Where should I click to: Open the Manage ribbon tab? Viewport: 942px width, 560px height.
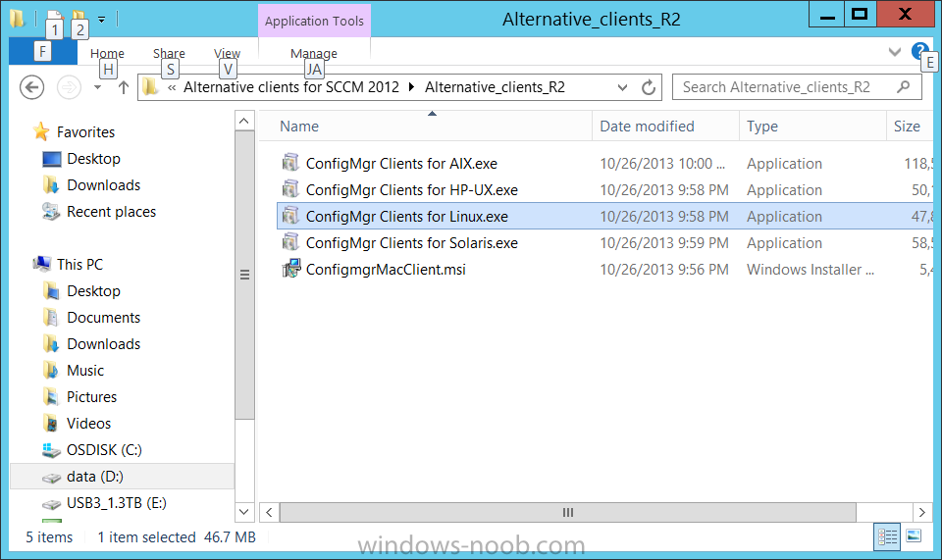[x=314, y=53]
